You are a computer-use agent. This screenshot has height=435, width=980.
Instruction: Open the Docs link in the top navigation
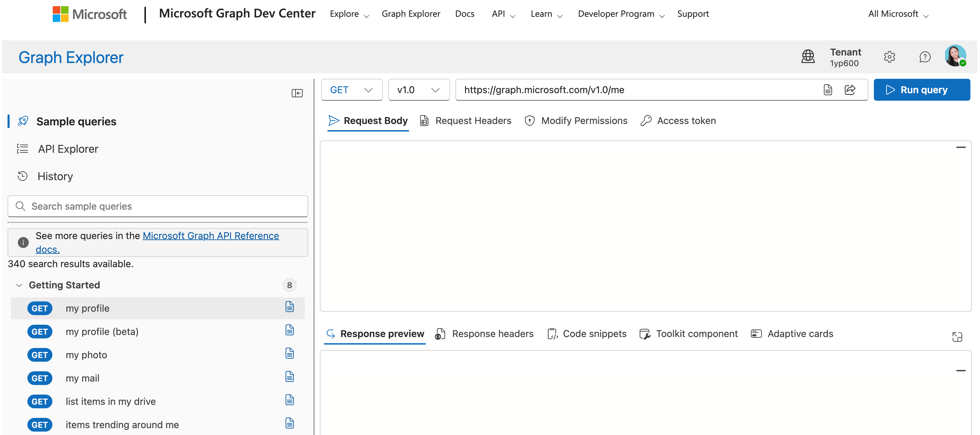click(x=465, y=14)
